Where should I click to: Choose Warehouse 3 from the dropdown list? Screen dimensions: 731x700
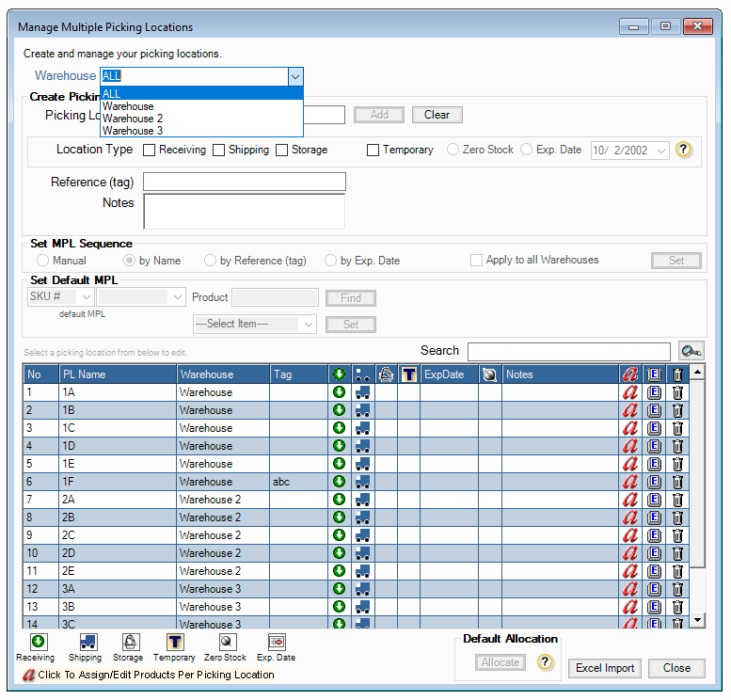133,131
